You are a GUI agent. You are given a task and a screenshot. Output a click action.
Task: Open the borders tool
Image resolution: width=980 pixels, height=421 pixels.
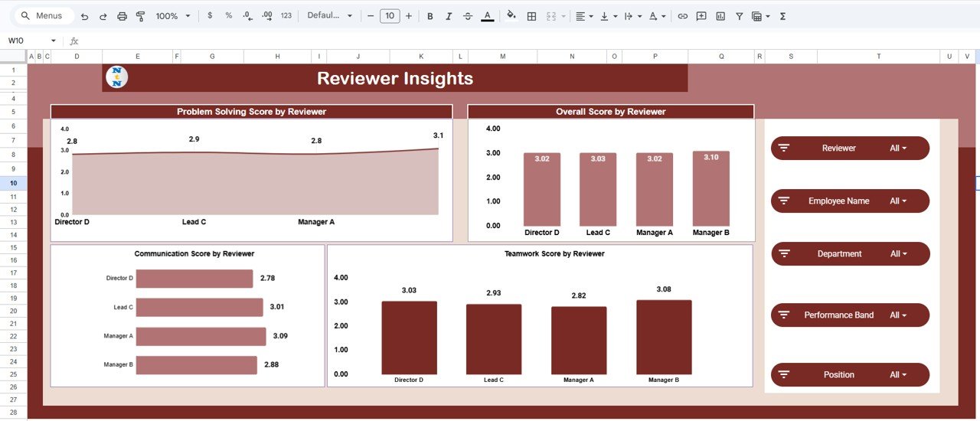531,16
